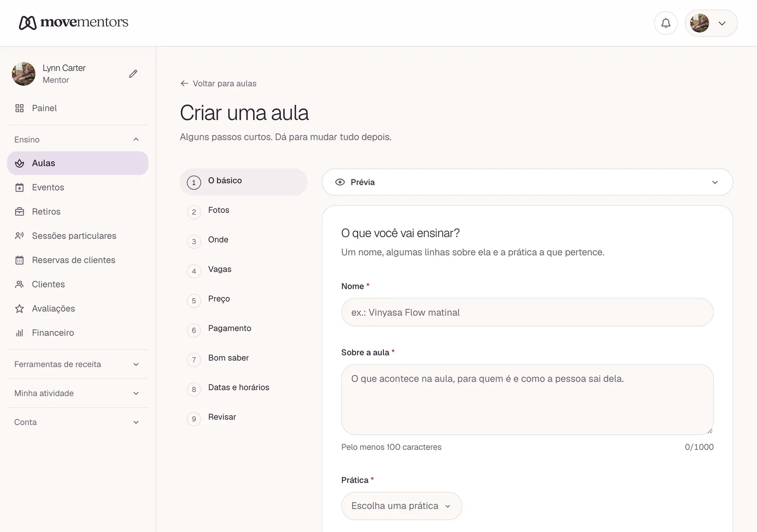757x532 pixels.
Task: Go to step 6 Pagamento
Action: point(244,330)
